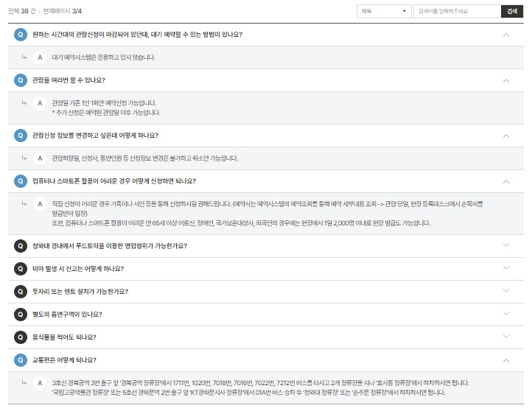Expand the '미아 발생 시 신고는' chevron
532x411 pixels.
point(506,267)
